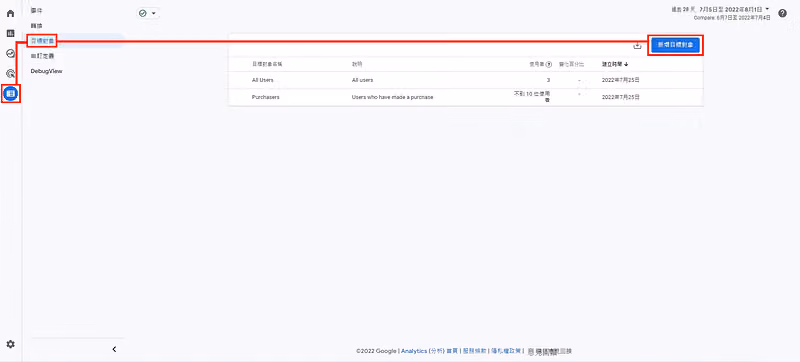Click blue 新增目標對象 (New audience) button
This screenshot has height=362, width=800.
point(676,45)
